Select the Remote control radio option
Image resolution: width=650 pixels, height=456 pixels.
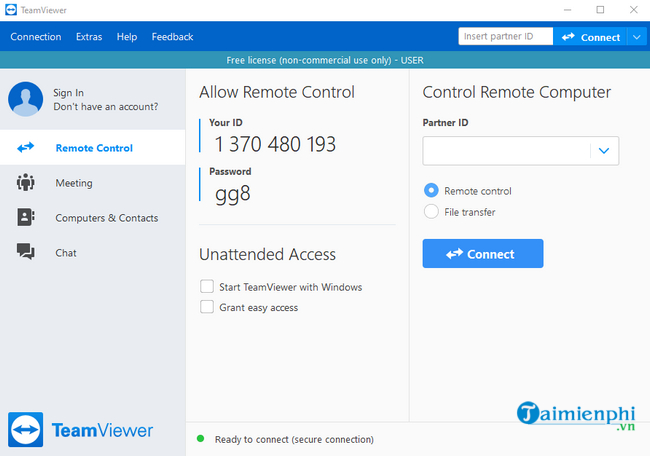click(x=431, y=190)
